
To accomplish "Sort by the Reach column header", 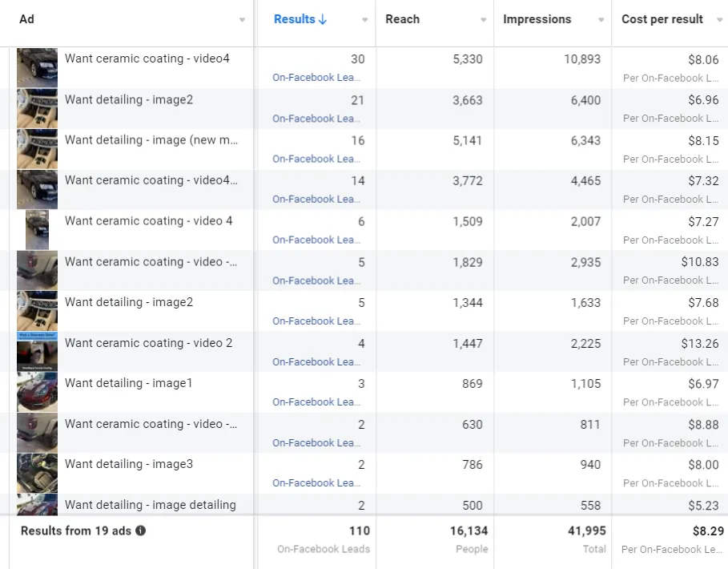I will 402,19.
